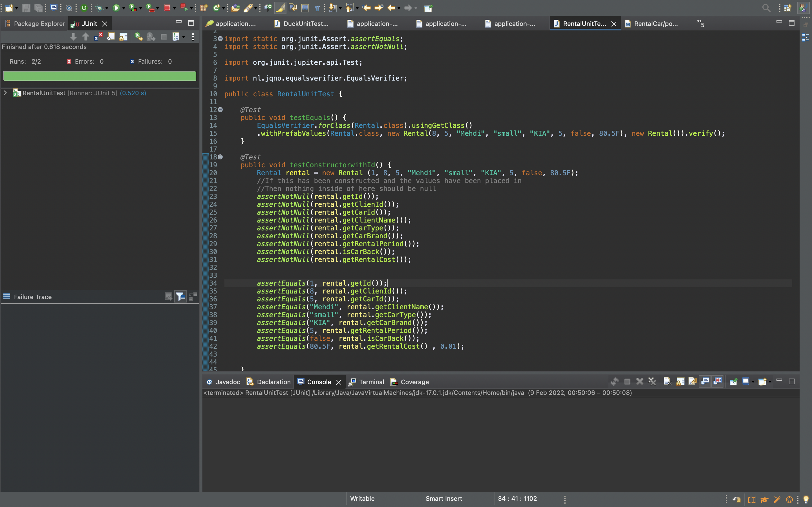Expand the RentalUnitTest tree node
The height and width of the screenshot is (507, 812).
tap(5, 93)
